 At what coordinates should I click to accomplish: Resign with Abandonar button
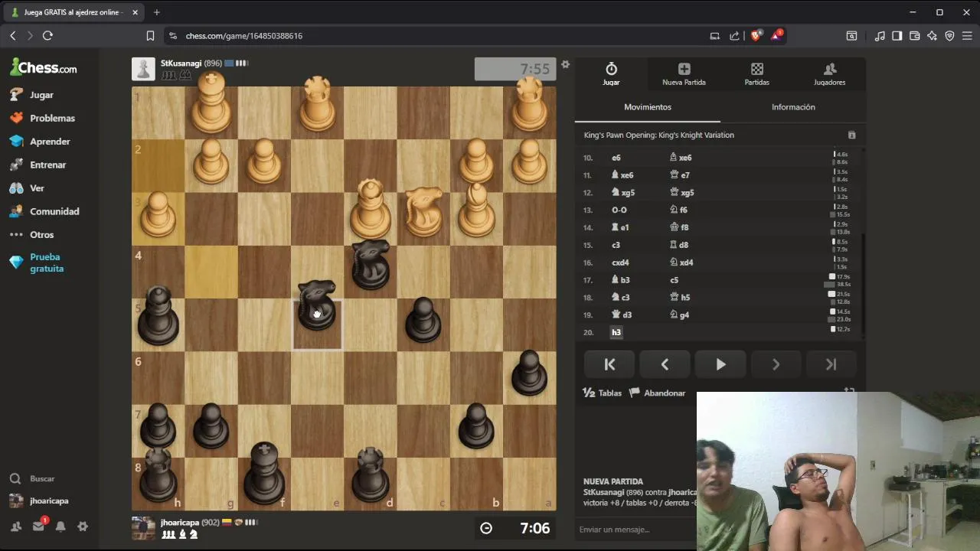click(658, 393)
